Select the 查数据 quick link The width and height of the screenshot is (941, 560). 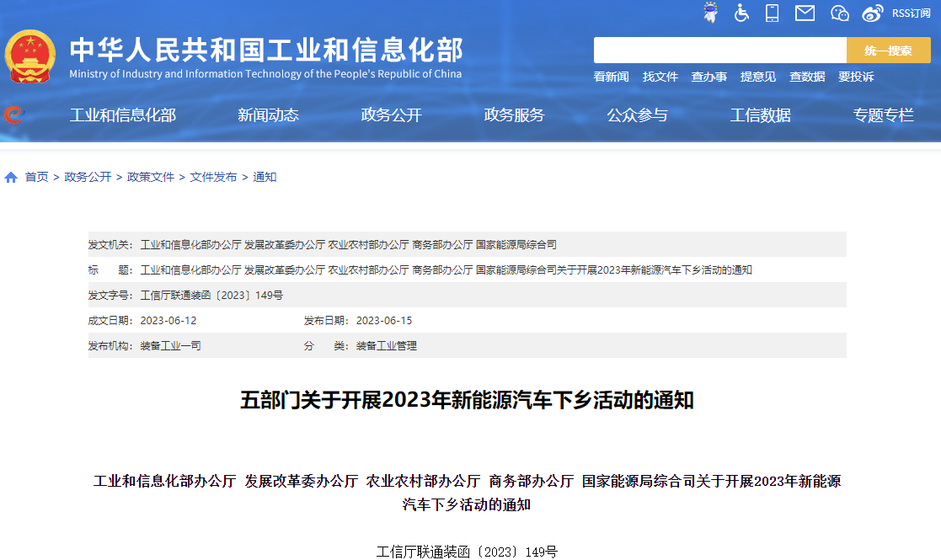pos(807,77)
